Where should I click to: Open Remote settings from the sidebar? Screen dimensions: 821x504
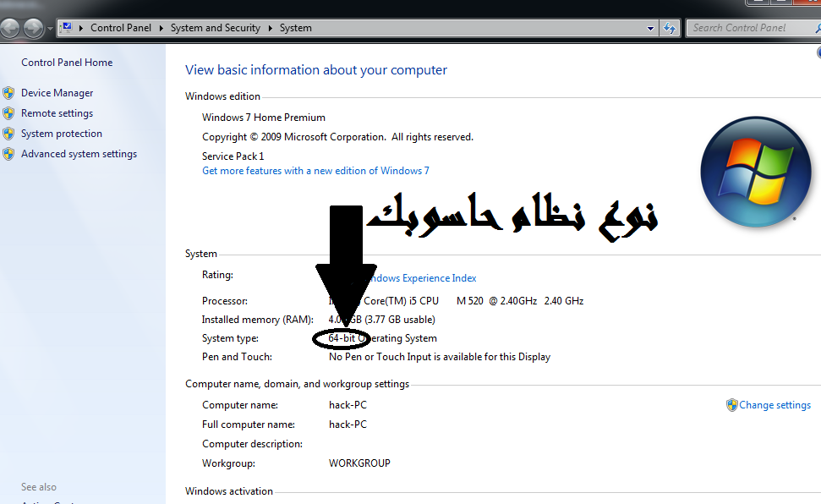coord(57,113)
